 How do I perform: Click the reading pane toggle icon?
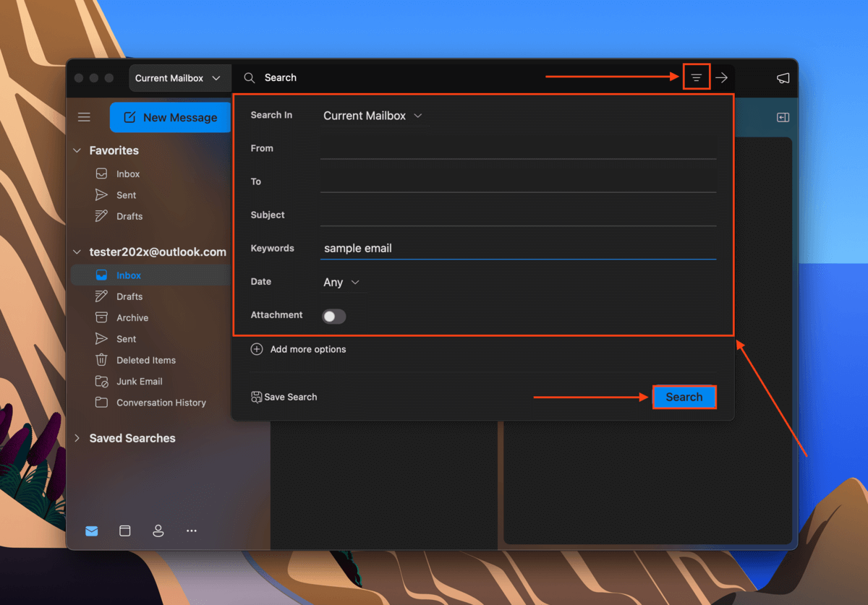[x=783, y=117]
